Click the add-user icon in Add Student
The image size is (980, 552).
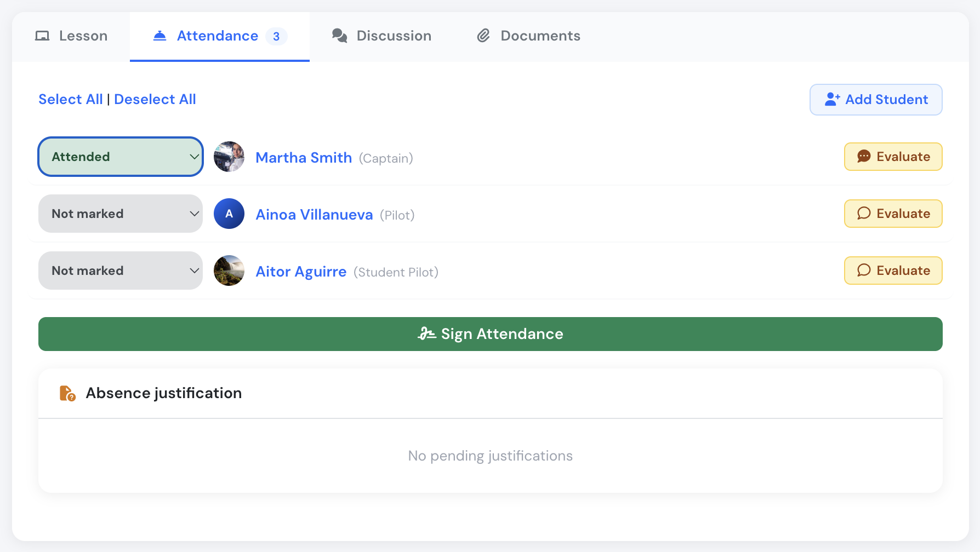pyautogui.click(x=832, y=99)
